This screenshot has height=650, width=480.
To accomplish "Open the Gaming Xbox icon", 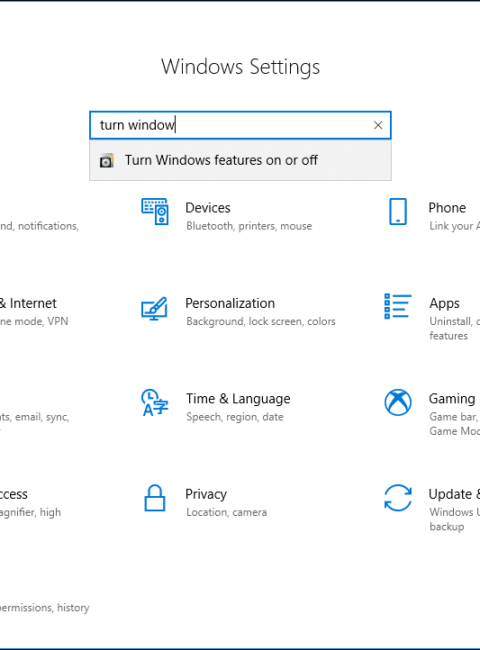I will tap(398, 403).
